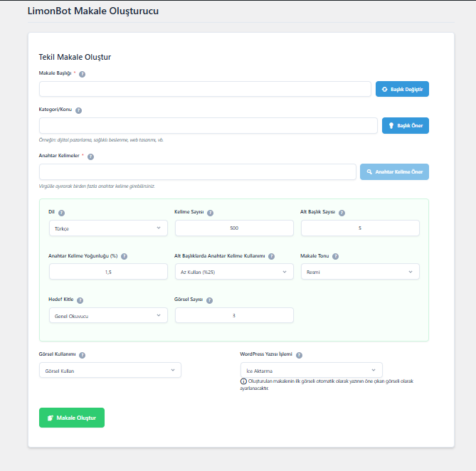This screenshot has height=471, width=476.
Task: Click the Başlık Öner button
Action: click(406, 125)
